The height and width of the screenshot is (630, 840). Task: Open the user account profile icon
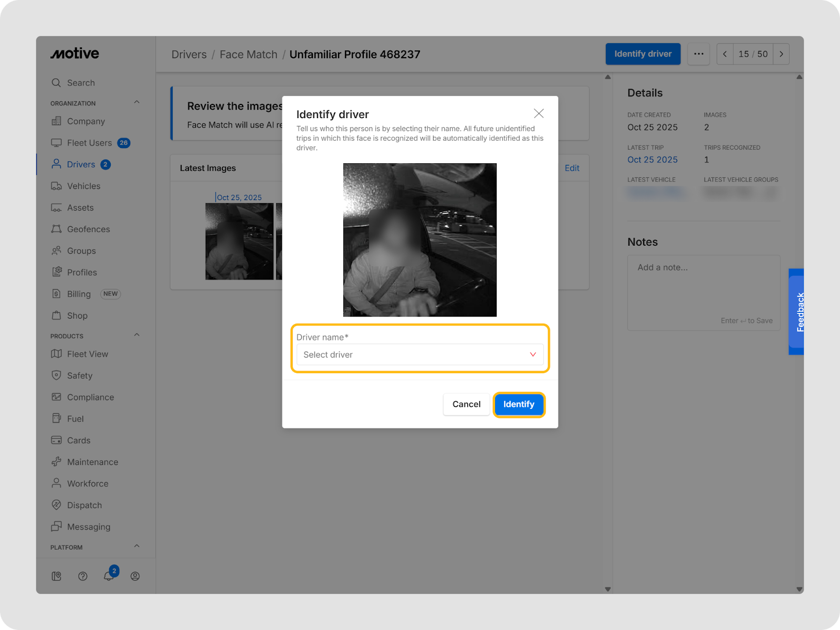(x=135, y=576)
